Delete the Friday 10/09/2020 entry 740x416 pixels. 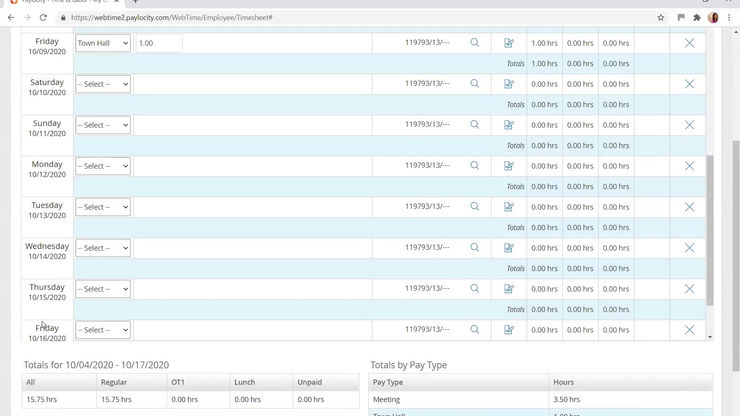(690, 43)
